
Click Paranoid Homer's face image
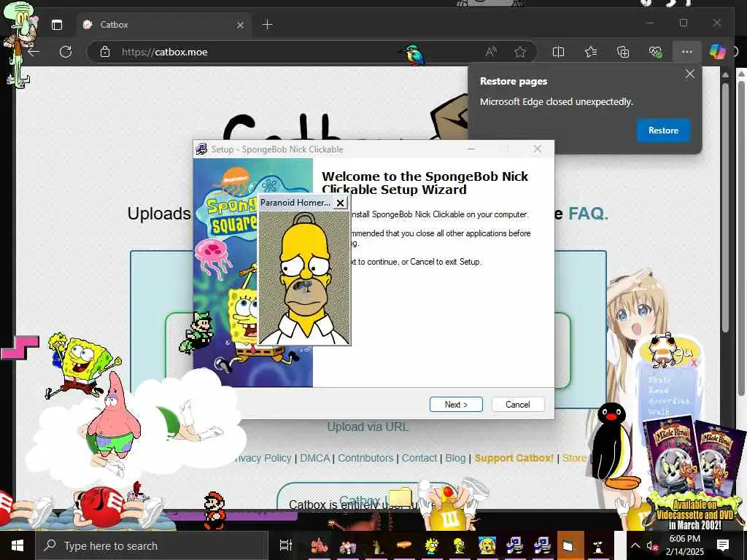click(304, 278)
